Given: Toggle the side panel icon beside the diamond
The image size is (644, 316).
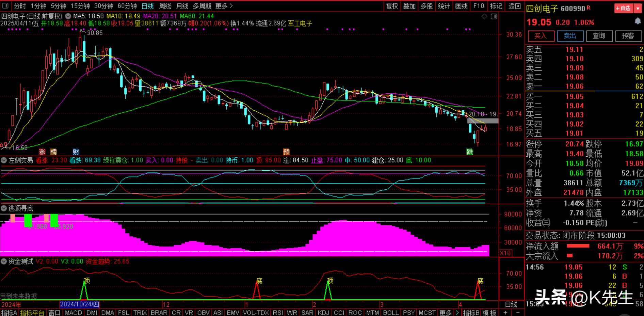Looking at the screenshot, I should point(494,16).
